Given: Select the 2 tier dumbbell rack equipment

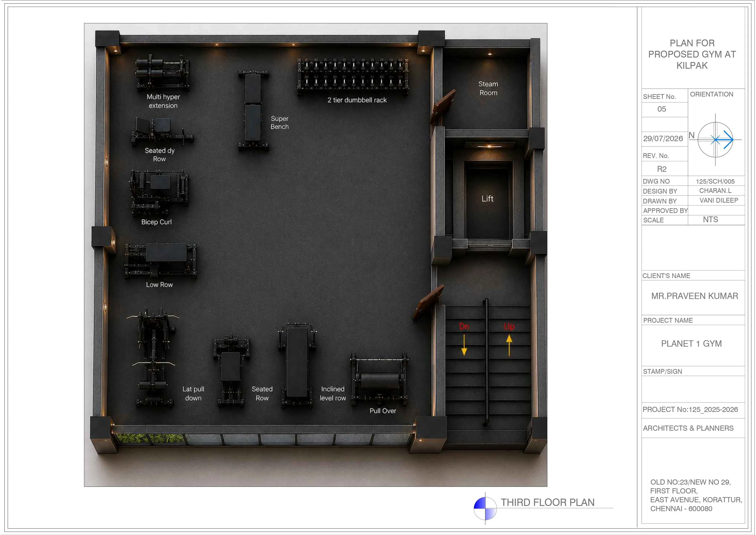Looking at the screenshot, I should [x=353, y=76].
